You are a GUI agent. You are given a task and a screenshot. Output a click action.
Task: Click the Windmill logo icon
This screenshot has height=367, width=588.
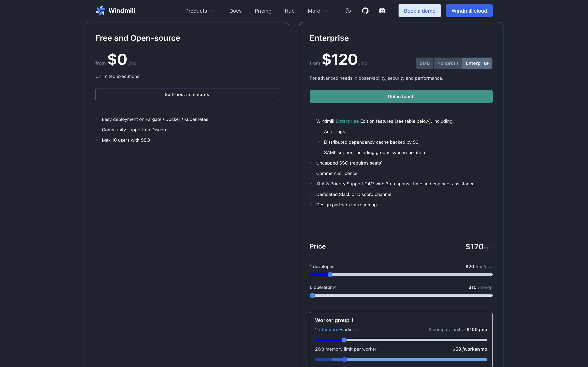[x=100, y=11]
